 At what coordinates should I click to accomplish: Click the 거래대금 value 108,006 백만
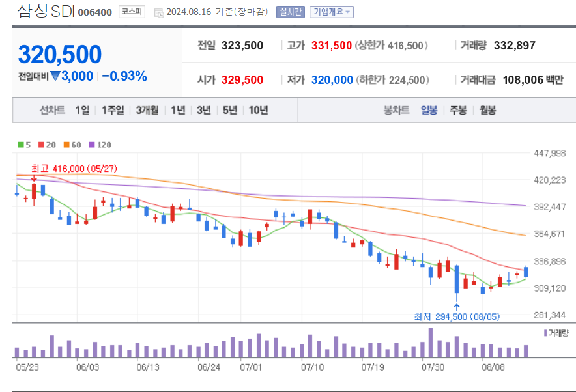pos(532,80)
